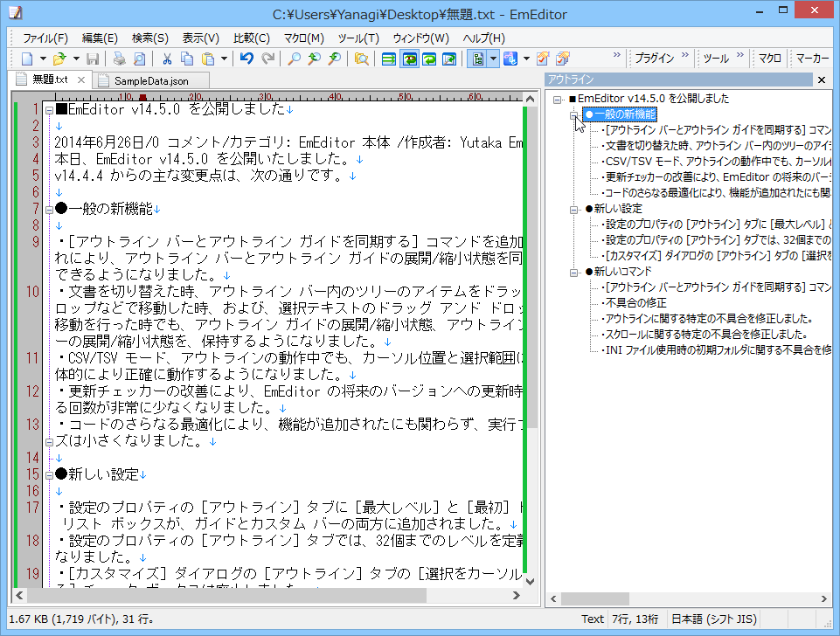Create a new file with New icon
Viewport: 840px width, 636px height.
pos(27,59)
